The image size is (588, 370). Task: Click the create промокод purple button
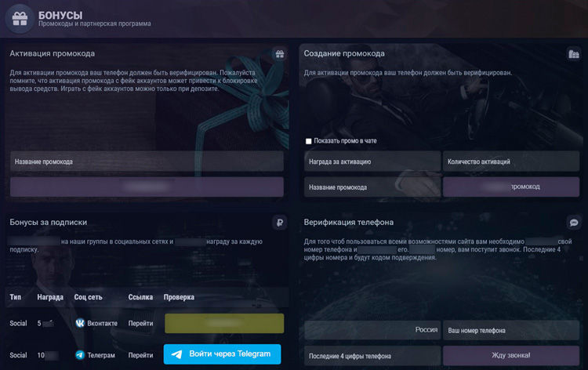511,187
